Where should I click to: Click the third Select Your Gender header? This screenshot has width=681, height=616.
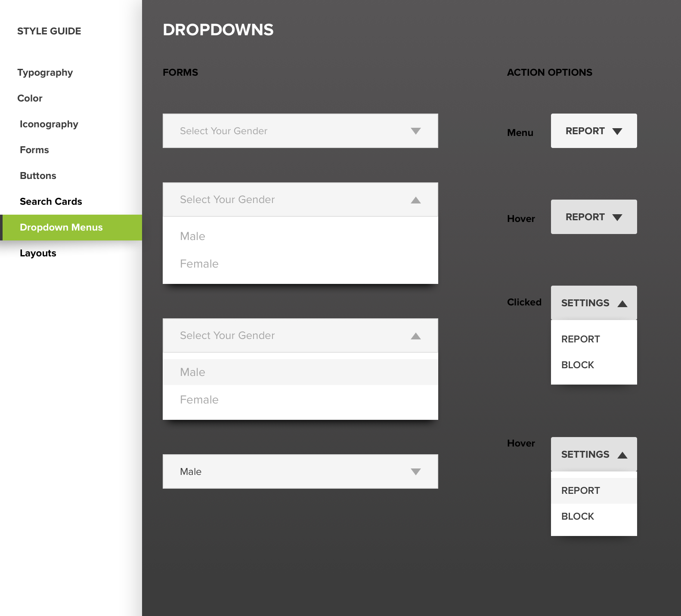[x=300, y=336]
